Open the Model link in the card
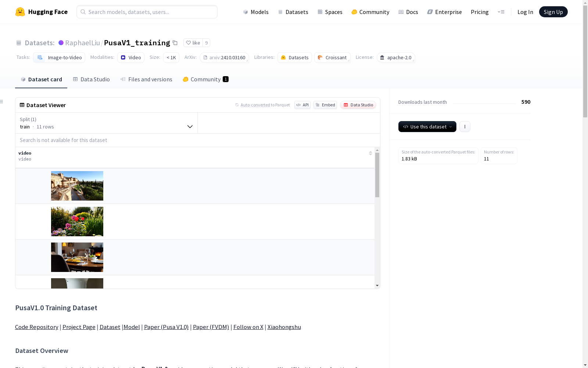 132,327
